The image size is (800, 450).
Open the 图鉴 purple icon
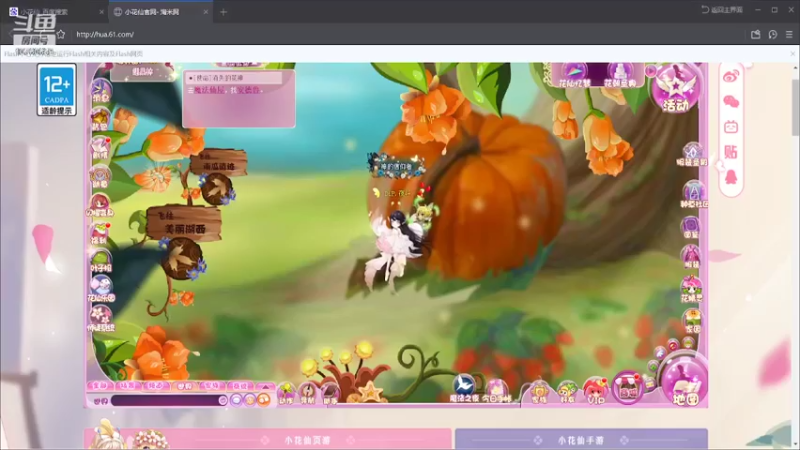coord(691,227)
